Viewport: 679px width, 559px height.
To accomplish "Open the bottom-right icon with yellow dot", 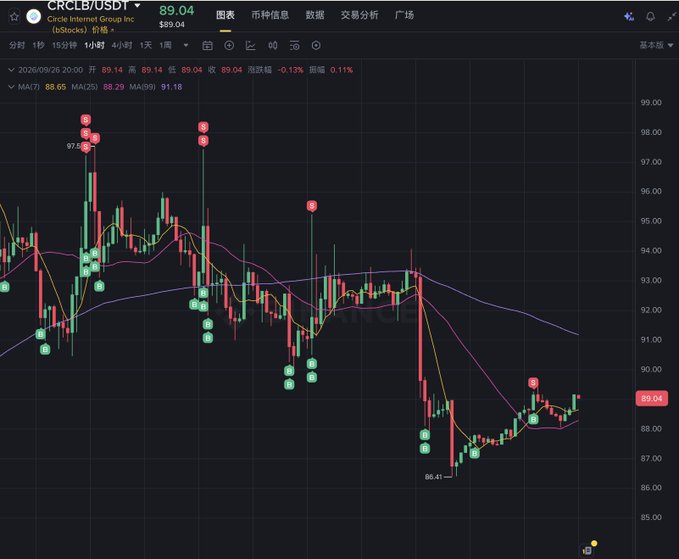I will point(588,550).
